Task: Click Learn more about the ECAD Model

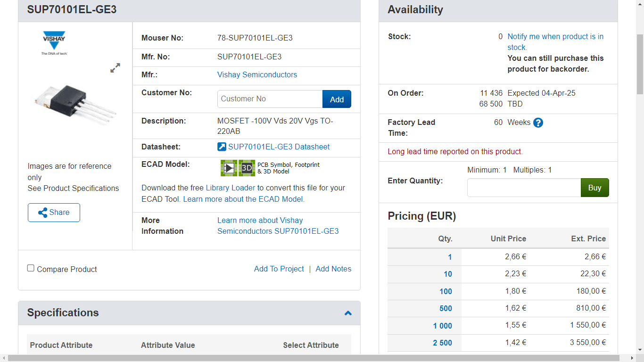Action: click(x=244, y=199)
